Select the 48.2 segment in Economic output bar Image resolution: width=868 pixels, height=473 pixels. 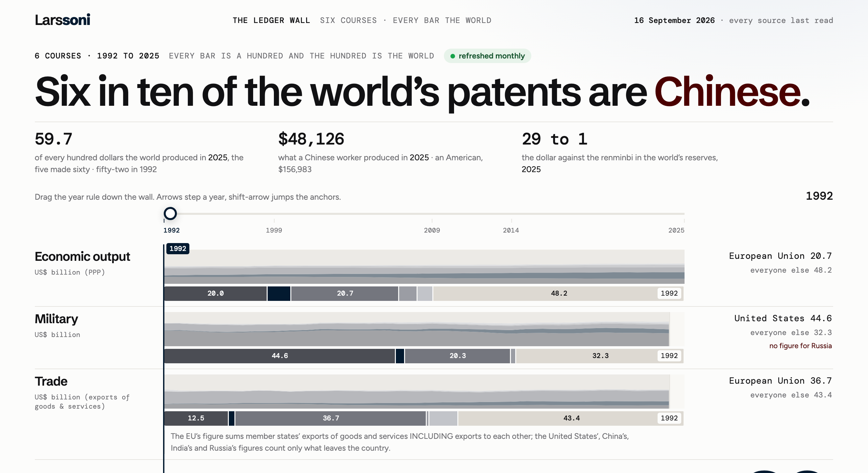(x=558, y=293)
